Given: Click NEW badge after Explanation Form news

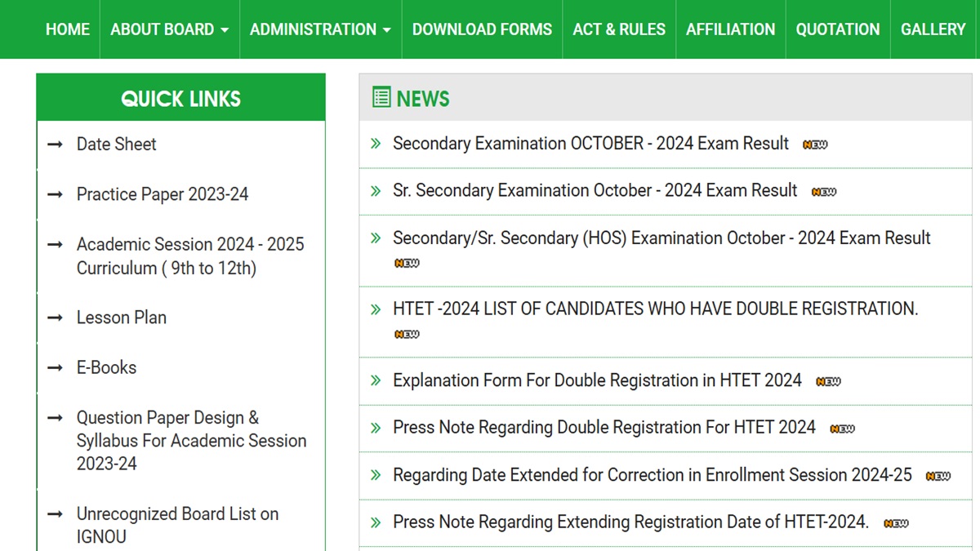Looking at the screenshot, I should [828, 381].
